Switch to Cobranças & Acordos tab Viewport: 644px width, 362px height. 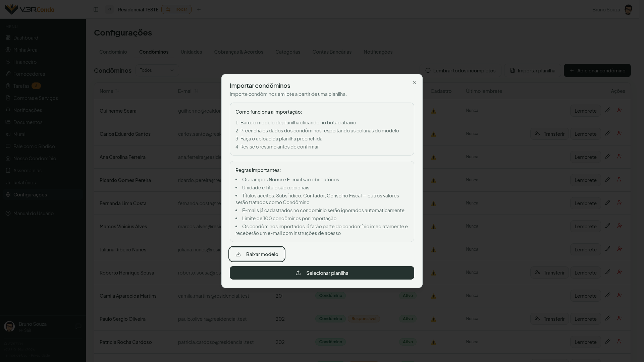point(238,52)
